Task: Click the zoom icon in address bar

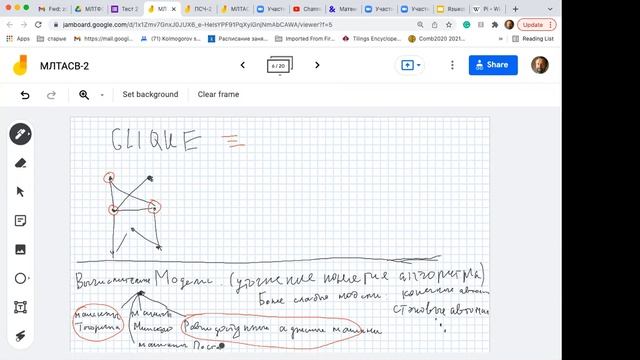Action: click(x=420, y=25)
